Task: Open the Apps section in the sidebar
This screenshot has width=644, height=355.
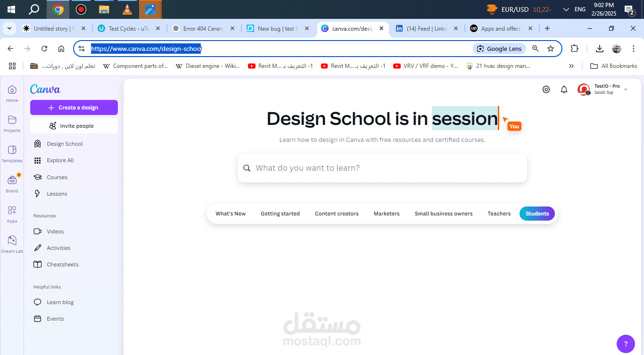Action: pyautogui.click(x=12, y=214)
